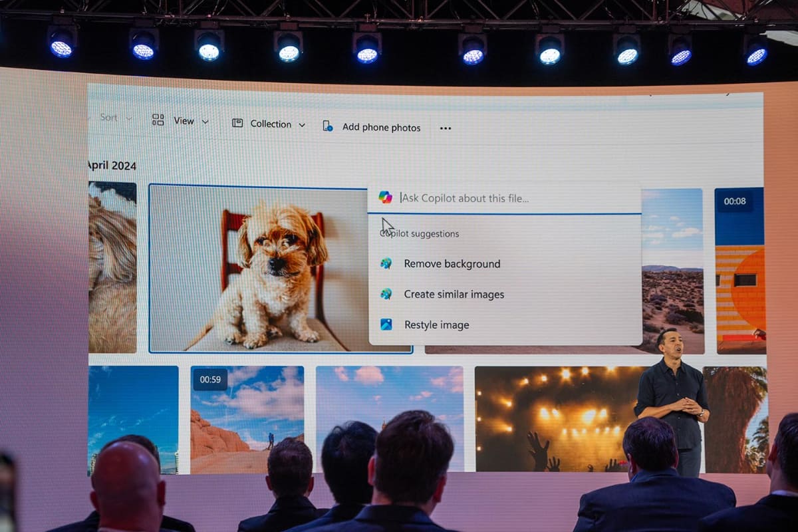The image size is (798, 532).
Task: Click the Copilot suggestions label
Action: (420, 234)
